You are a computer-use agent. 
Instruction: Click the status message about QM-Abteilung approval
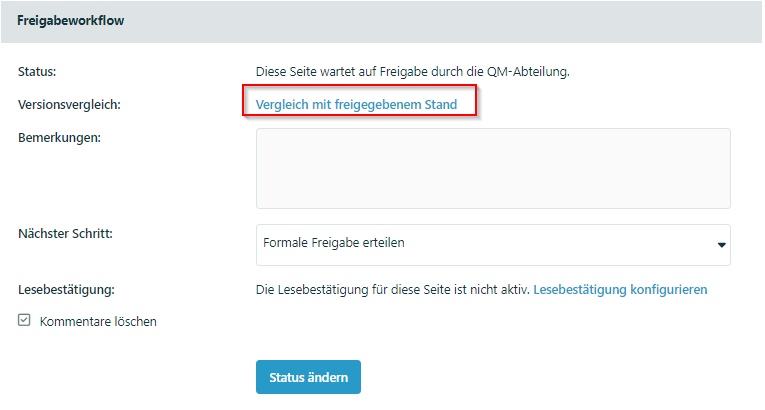(413, 72)
